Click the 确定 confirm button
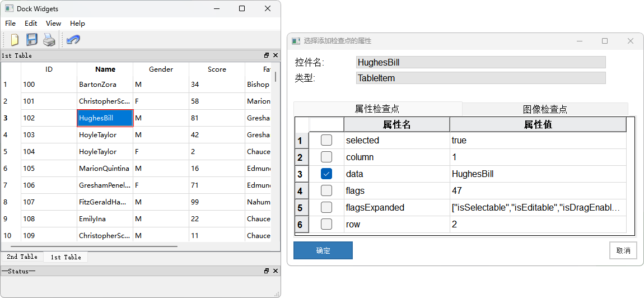 pyautogui.click(x=323, y=251)
